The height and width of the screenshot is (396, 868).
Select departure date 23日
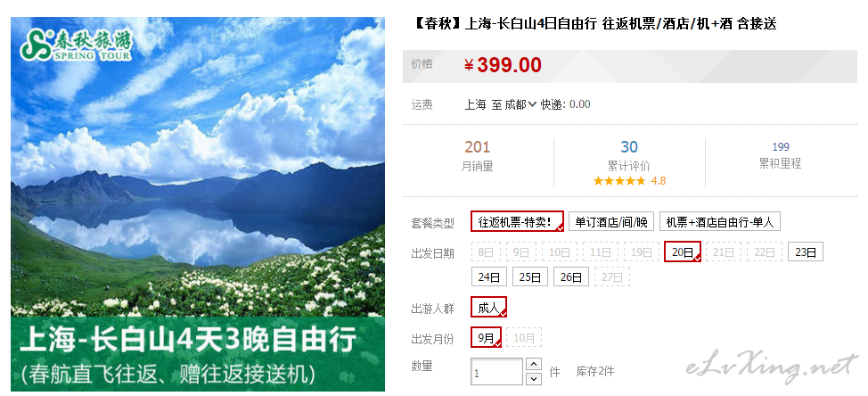[x=806, y=252]
